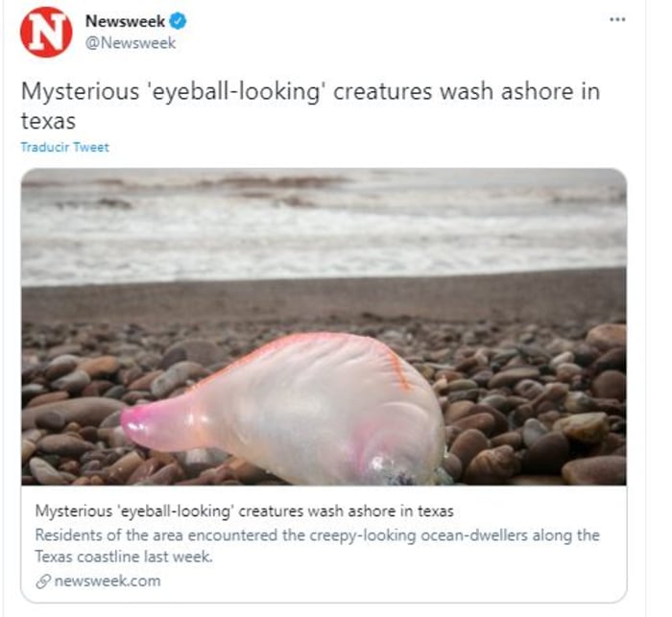672x617 pixels.
Task: Follow the newsweek.com domain link
Action: (108, 581)
